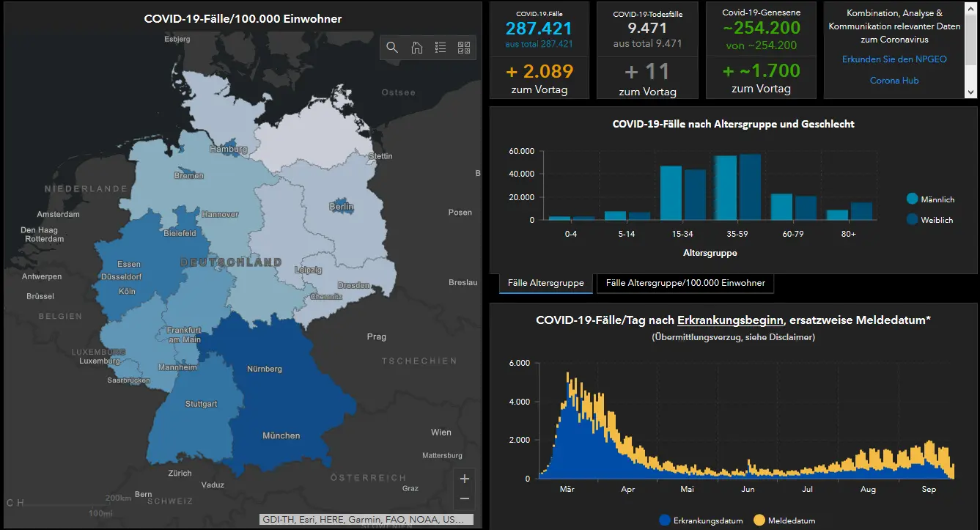The width and height of the screenshot is (980, 530).
Task: Reset map to home extent
Action: click(416, 48)
